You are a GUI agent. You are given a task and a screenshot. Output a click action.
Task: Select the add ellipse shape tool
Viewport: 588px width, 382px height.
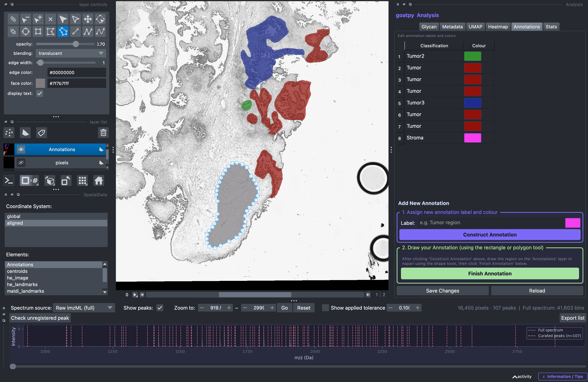pyautogui.click(x=26, y=32)
